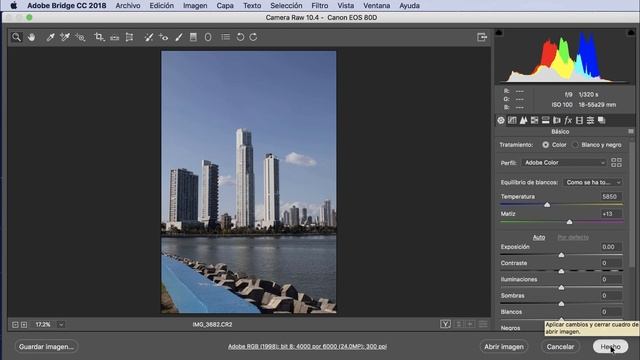The height and width of the screenshot is (360, 640).
Task: Browse profiles with the grid icon
Action: [x=616, y=162]
